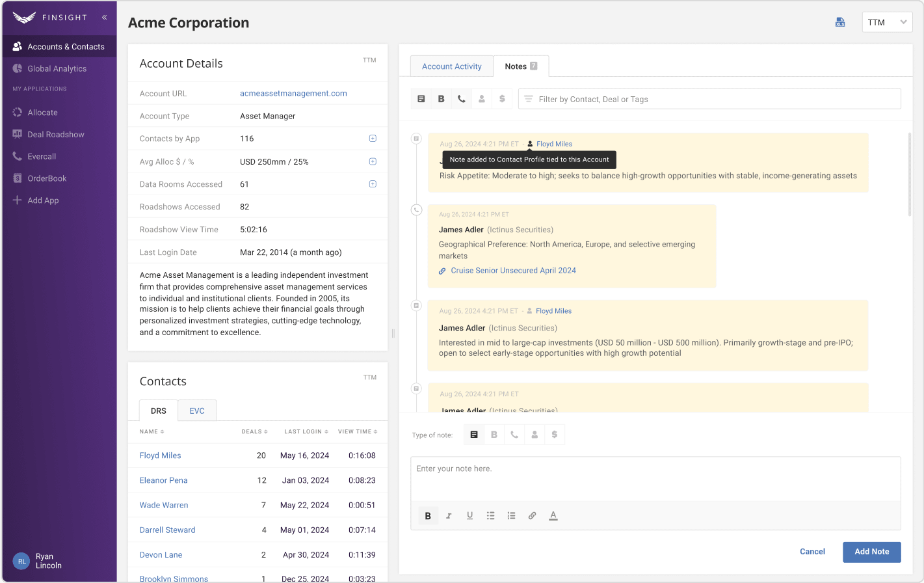Sort contacts by Deals column
The width and height of the screenshot is (924, 583).
(x=254, y=431)
